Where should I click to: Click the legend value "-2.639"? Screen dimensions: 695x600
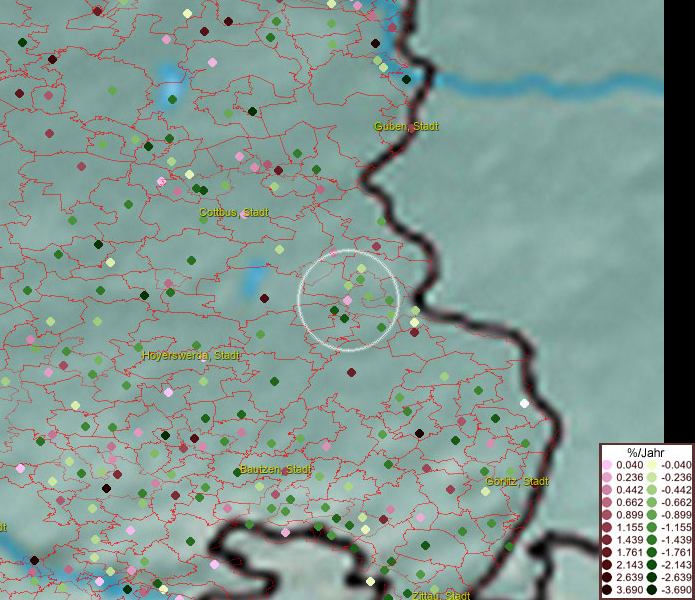coord(676,578)
